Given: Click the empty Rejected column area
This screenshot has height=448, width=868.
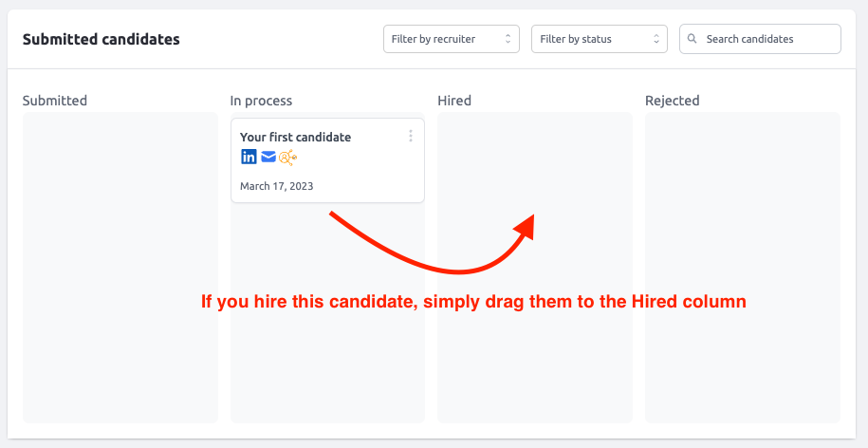Looking at the screenshot, I should [743, 268].
